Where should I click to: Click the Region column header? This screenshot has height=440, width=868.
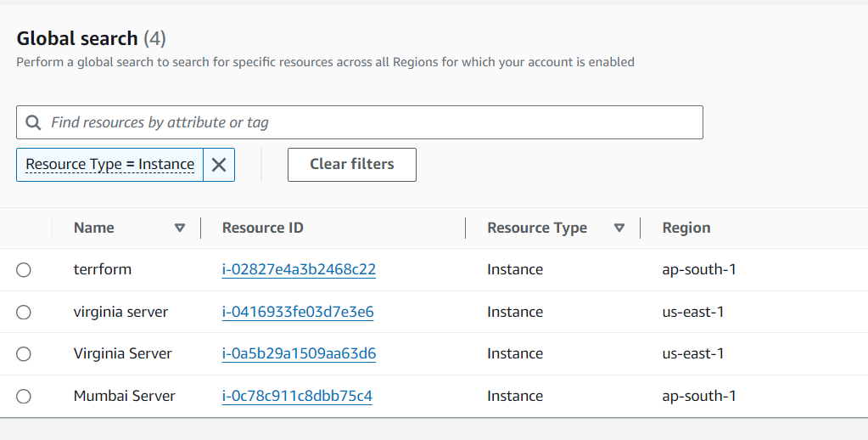(686, 228)
